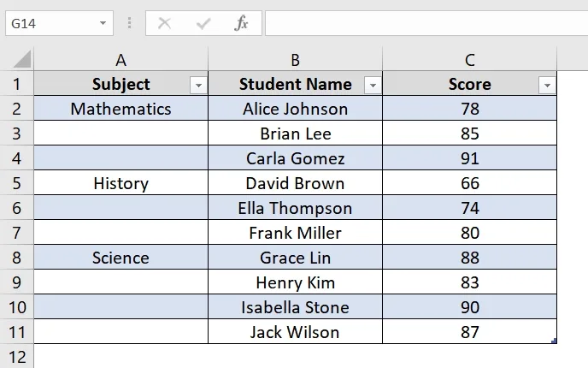
Task: Select row 5 header
Action: pos(16,182)
